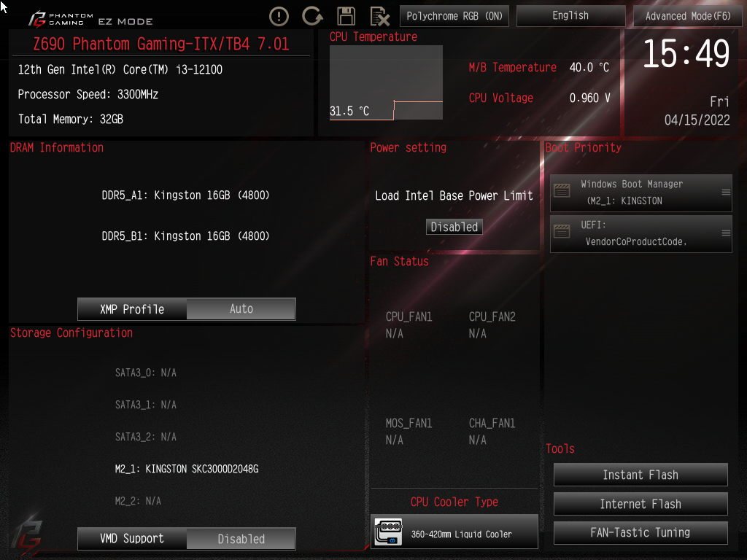
Task: Click CPU_FAN2 status
Action: [x=492, y=325]
